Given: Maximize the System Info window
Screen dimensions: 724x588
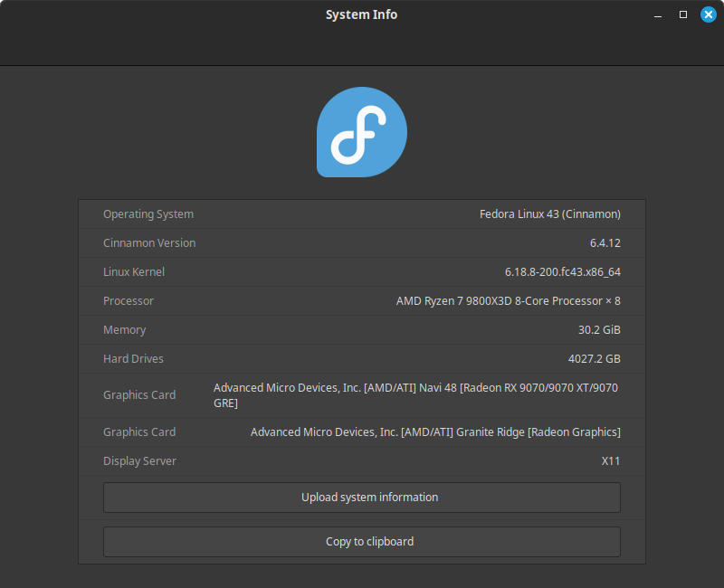Looking at the screenshot, I should [x=683, y=14].
